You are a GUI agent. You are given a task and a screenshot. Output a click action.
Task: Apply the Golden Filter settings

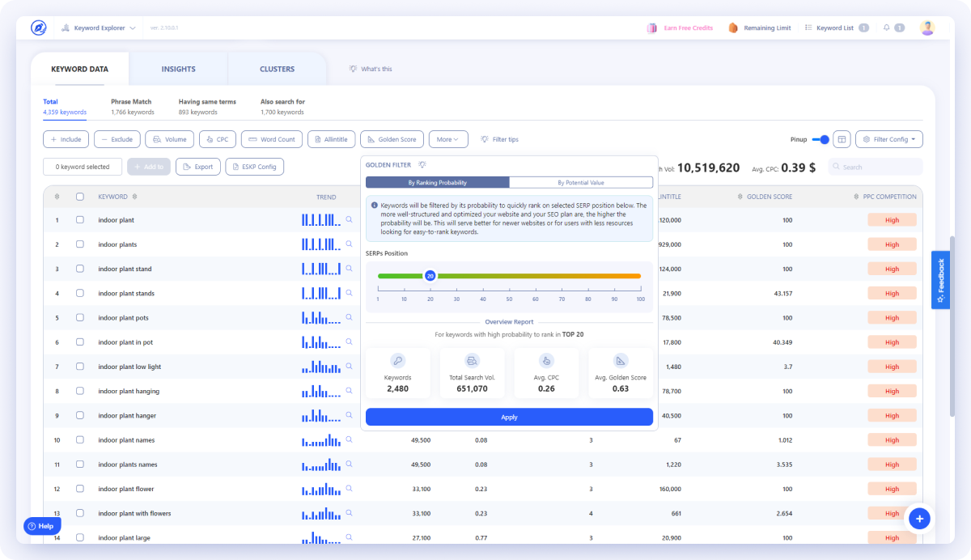coord(509,417)
